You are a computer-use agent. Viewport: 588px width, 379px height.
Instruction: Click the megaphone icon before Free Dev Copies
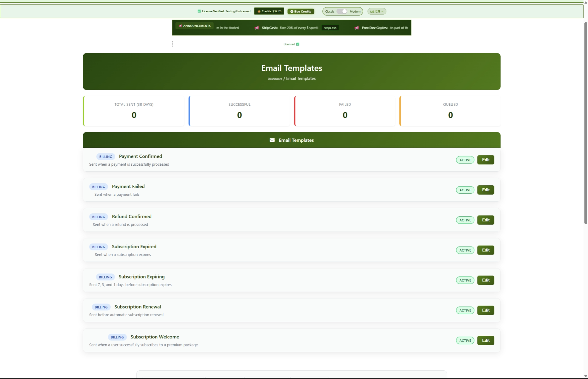coord(357,28)
